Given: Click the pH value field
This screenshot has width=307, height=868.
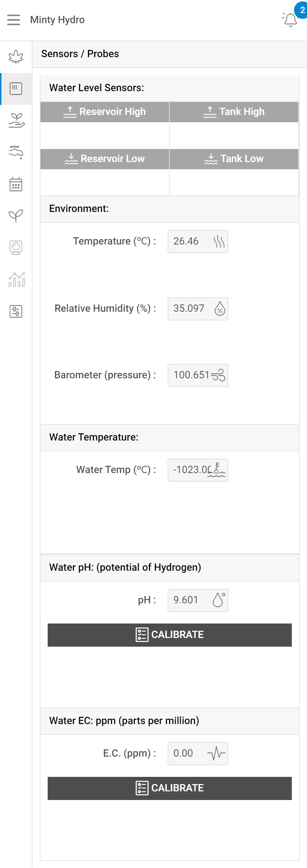Looking at the screenshot, I should [x=198, y=600].
